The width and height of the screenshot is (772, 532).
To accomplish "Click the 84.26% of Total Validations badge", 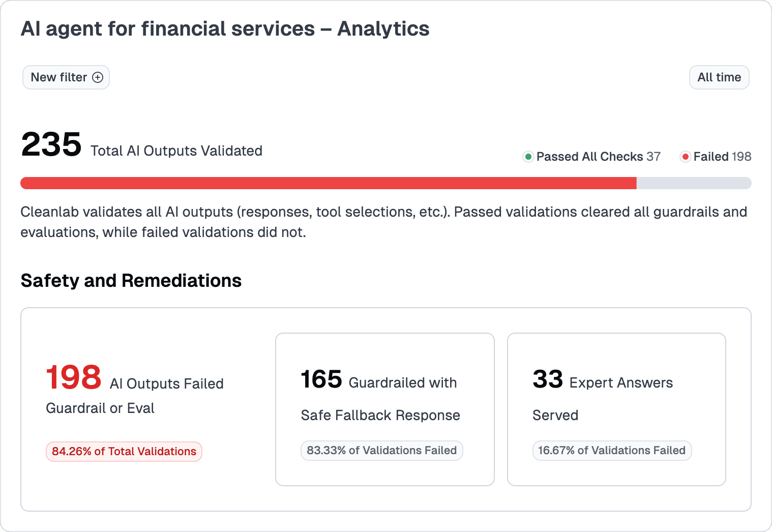I will 124,452.
